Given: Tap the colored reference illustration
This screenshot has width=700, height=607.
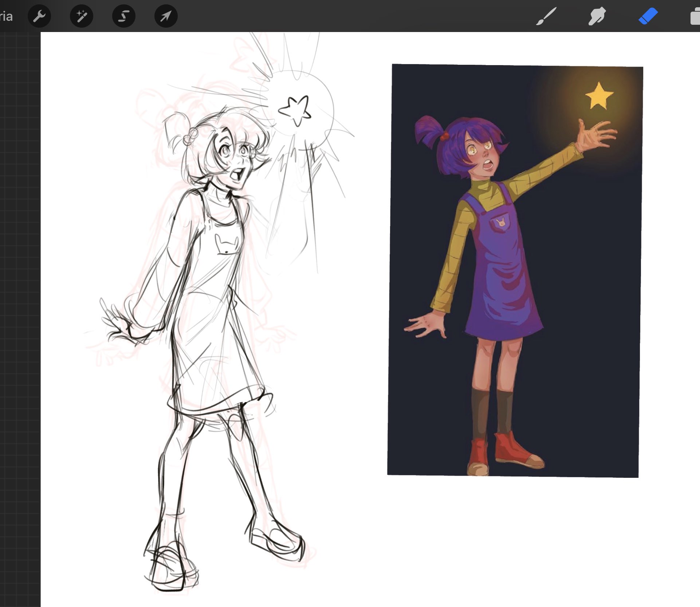Looking at the screenshot, I should [x=515, y=271].
